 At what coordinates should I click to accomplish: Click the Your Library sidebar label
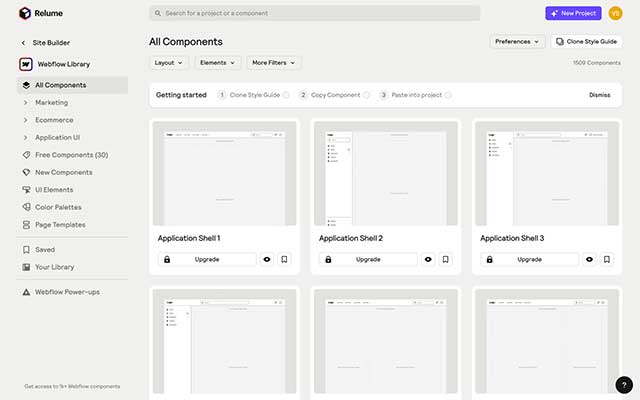55,267
